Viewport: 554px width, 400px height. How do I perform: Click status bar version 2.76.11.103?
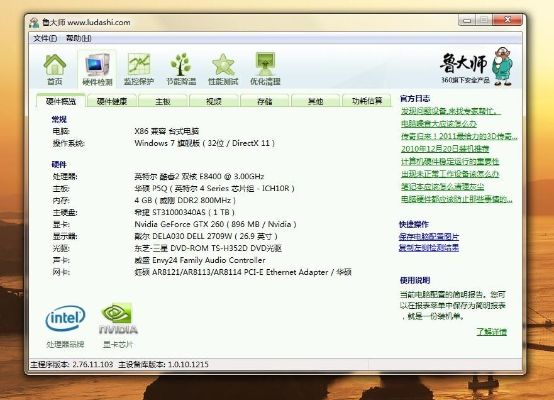72,364
